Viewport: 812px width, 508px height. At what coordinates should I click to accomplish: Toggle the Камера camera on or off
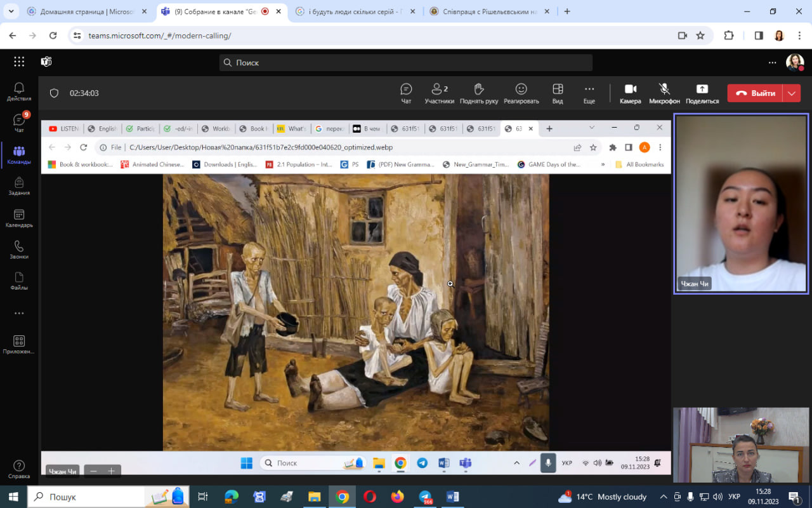(x=631, y=93)
